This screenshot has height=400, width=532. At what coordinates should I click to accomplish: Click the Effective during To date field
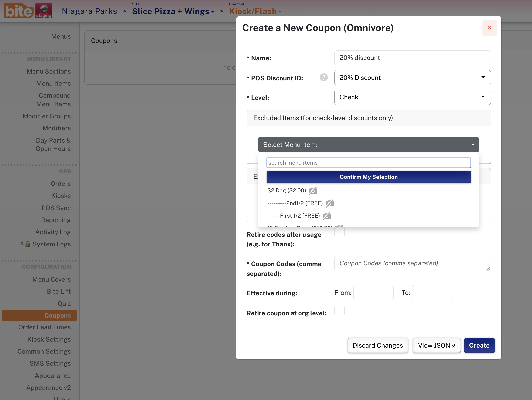[x=432, y=293]
